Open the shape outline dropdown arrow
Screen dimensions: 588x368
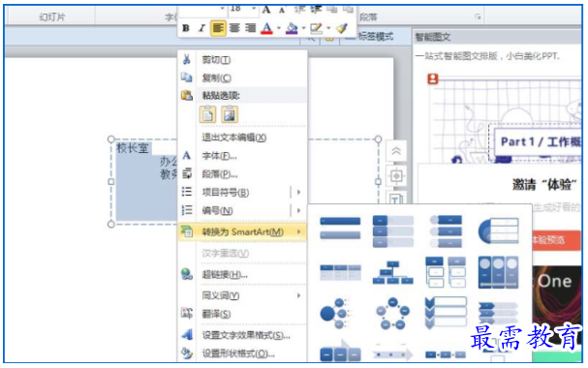(x=328, y=28)
